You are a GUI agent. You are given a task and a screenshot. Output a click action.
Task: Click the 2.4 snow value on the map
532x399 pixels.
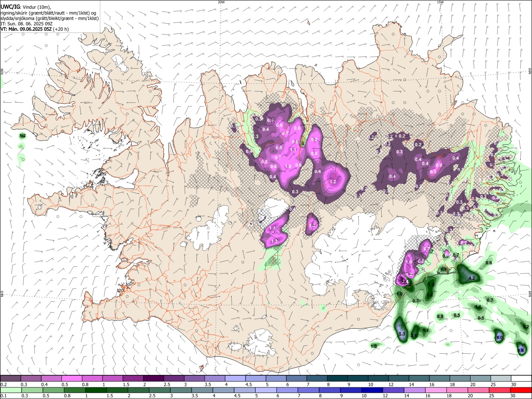[405, 281]
